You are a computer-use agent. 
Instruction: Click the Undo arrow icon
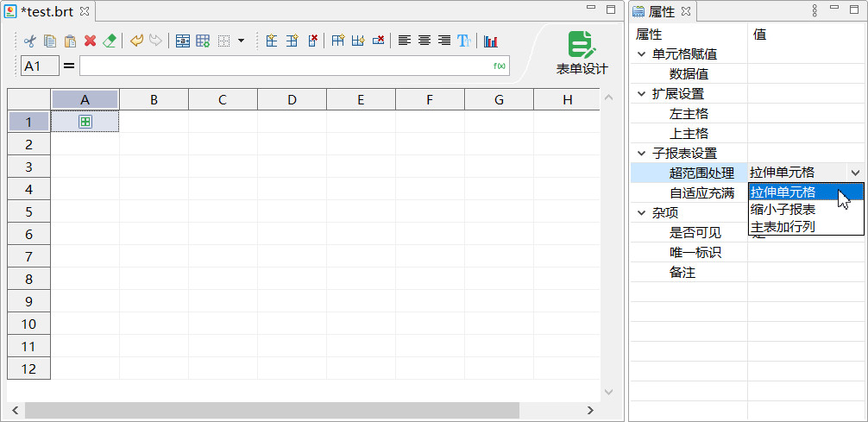tap(136, 41)
